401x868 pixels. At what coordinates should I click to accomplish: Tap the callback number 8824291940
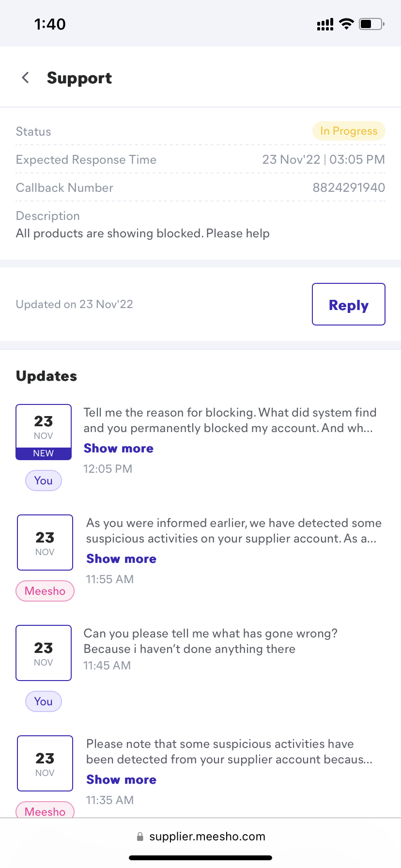349,187
